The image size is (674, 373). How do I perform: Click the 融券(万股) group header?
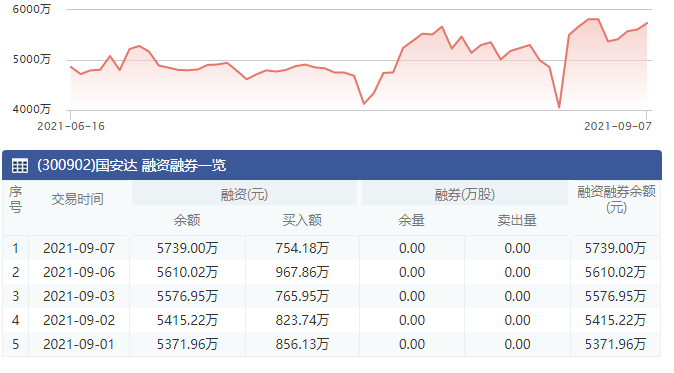tap(465, 195)
